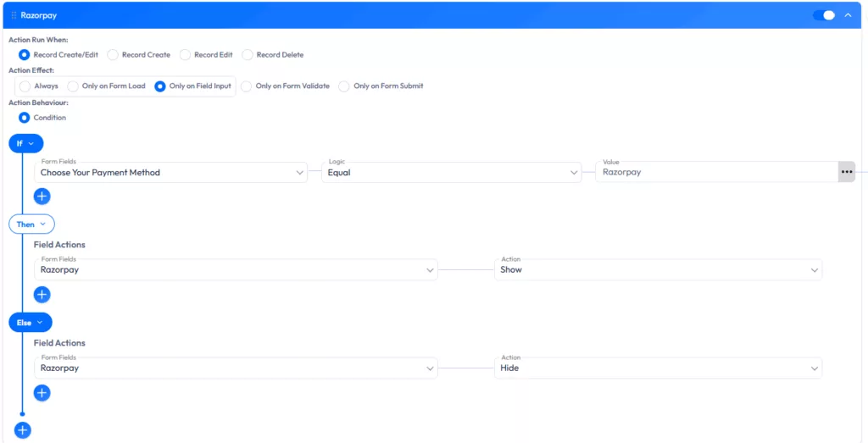Collapse the Razorpay panel with the chevron
Screen dimensions: 868x443
[848, 15]
